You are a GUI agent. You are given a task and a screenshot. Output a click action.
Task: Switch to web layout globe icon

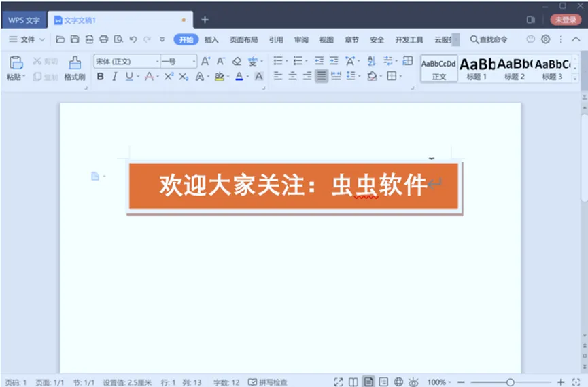[398, 382]
